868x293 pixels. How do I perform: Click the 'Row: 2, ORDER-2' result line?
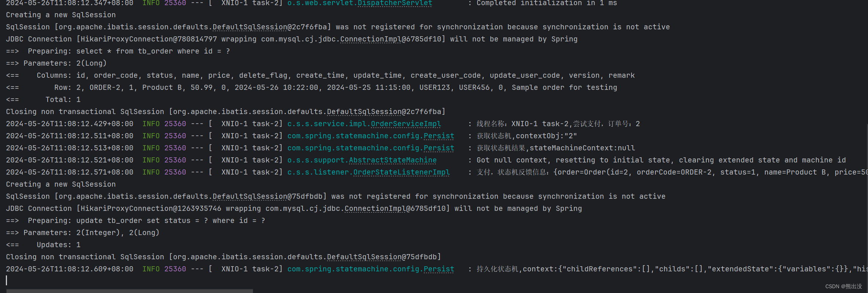tap(312, 88)
